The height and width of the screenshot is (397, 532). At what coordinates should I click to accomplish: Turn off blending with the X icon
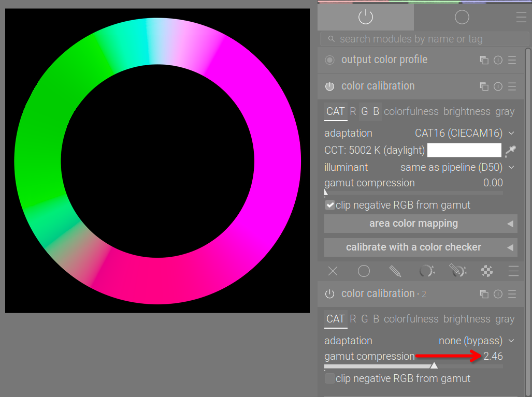[x=333, y=271]
